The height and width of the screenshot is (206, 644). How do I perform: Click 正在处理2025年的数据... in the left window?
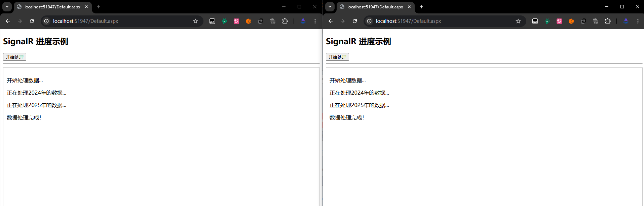tap(37, 105)
